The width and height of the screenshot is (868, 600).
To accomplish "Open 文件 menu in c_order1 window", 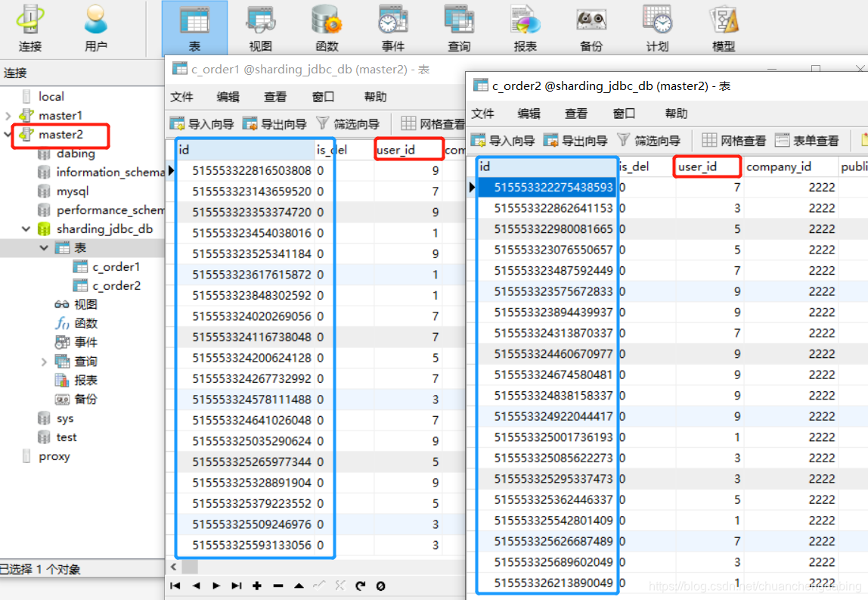I will point(181,97).
